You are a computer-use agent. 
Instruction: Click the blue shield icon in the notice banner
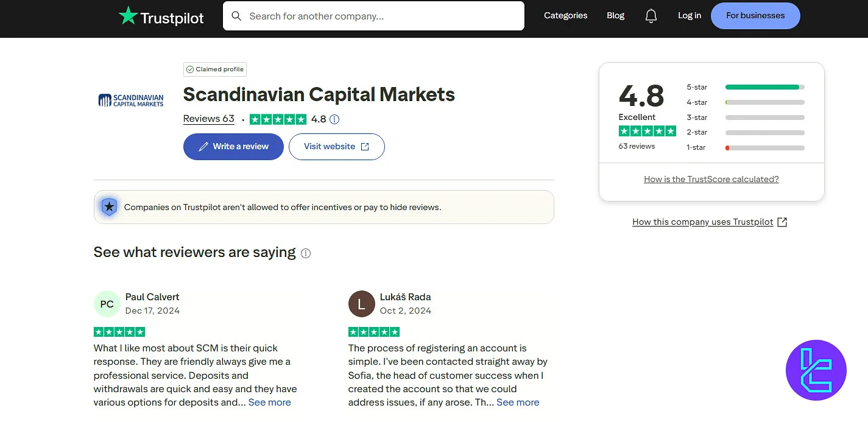tap(109, 206)
